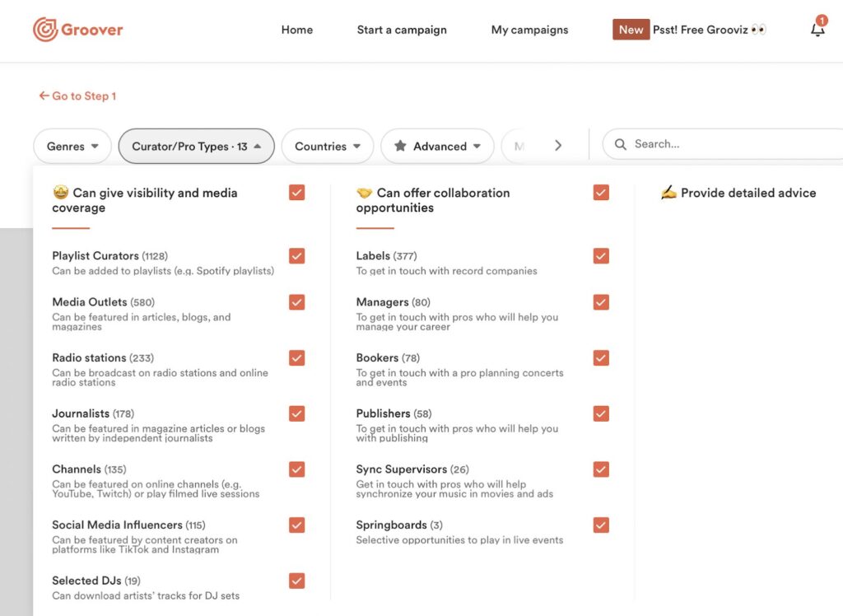The height and width of the screenshot is (616, 843).
Task: Click Start a campaign
Action: (x=401, y=30)
